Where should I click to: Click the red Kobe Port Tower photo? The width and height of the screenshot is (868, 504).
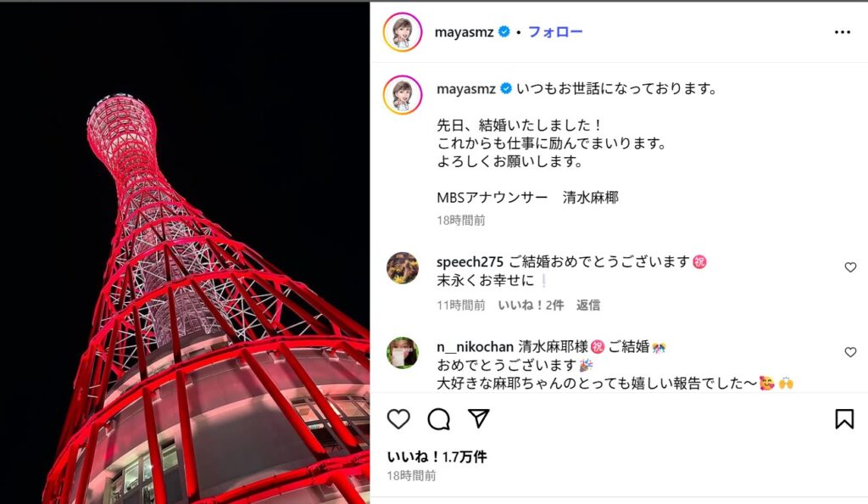[185, 254]
